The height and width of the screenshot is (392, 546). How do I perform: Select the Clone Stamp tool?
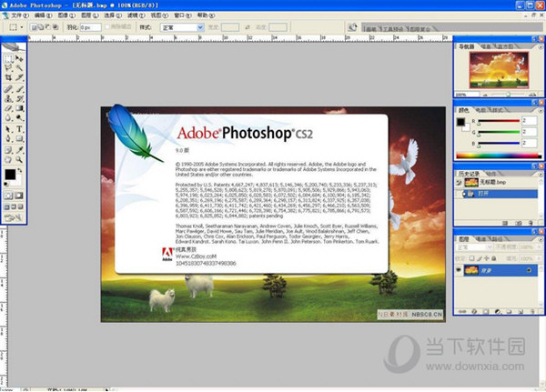[x=9, y=99]
